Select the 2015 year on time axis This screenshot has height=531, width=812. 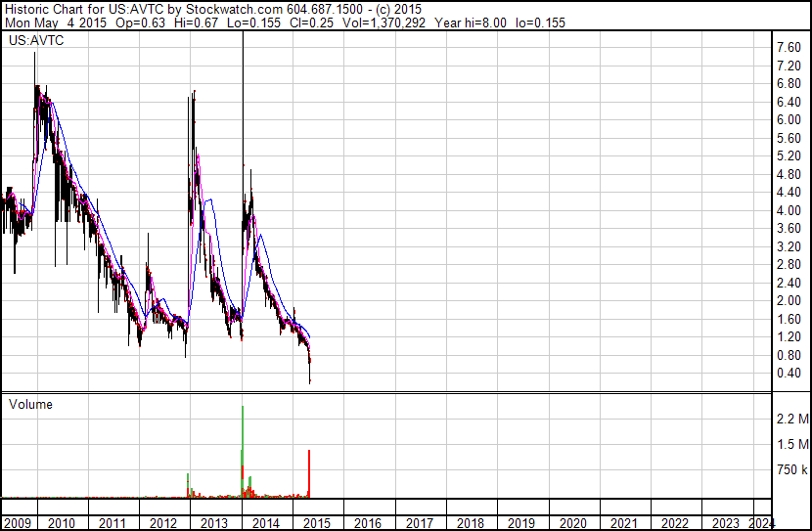(317, 523)
